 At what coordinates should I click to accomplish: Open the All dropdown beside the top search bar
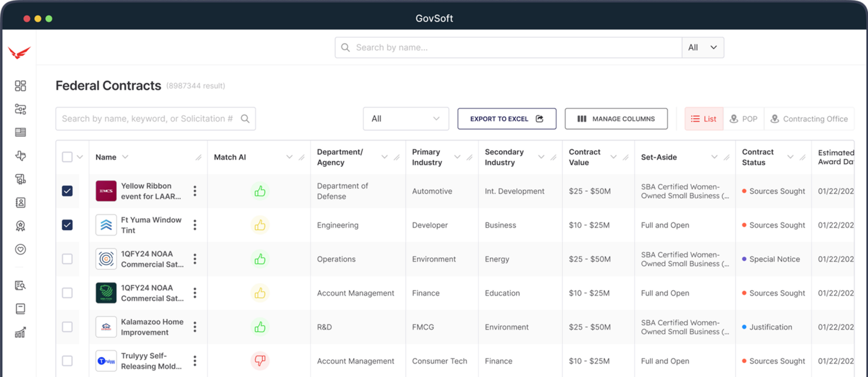click(x=703, y=47)
